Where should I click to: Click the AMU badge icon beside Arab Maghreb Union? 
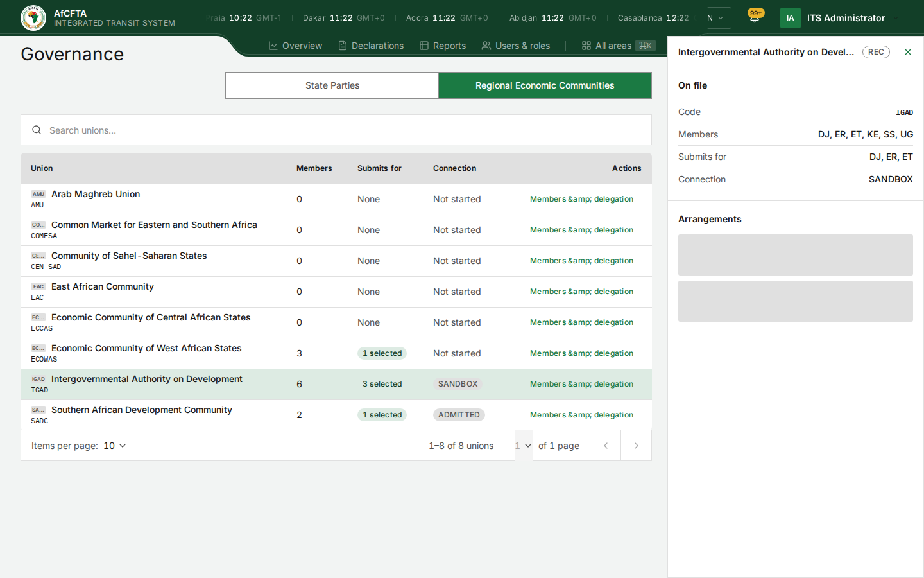pos(38,194)
